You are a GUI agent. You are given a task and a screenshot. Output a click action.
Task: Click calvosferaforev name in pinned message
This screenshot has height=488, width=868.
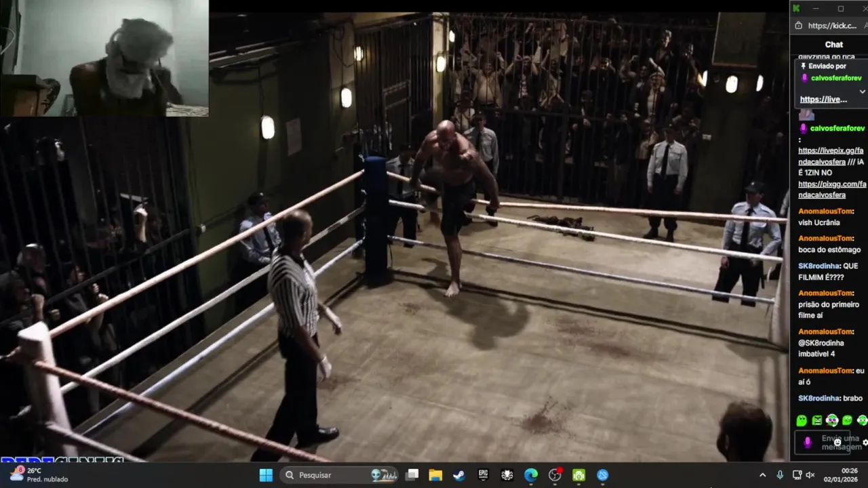[x=835, y=78]
